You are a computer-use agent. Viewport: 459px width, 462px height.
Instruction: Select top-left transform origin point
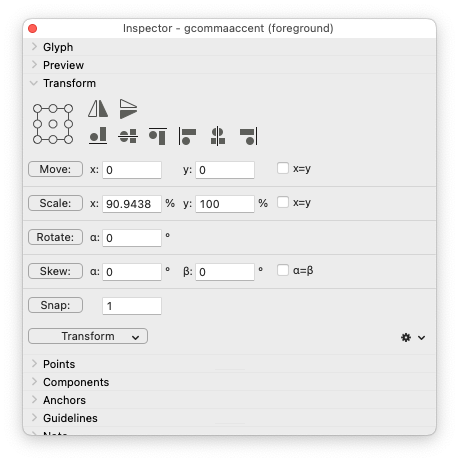pyautogui.click(x=37, y=109)
